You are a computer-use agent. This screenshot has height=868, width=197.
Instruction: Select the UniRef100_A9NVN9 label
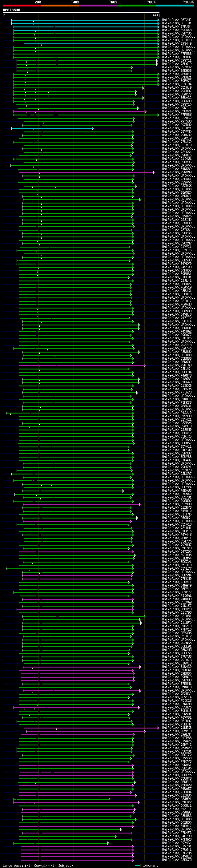coord(177,172)
